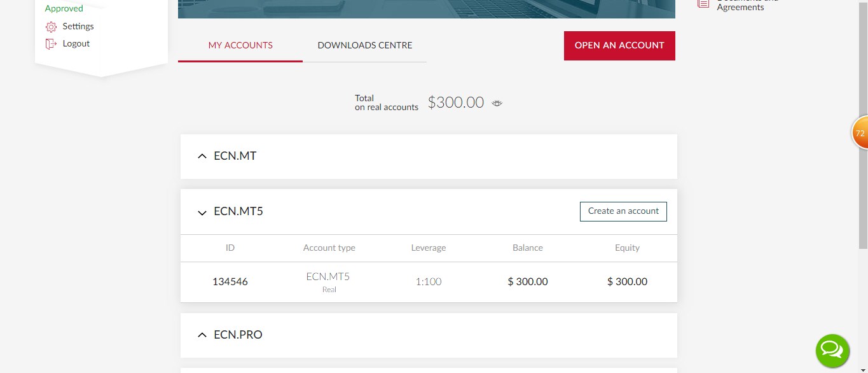Viewport: 868px width, 373px height.
Task: Expand the ECN.MT section chevron
Action: [x=202, y=156]
